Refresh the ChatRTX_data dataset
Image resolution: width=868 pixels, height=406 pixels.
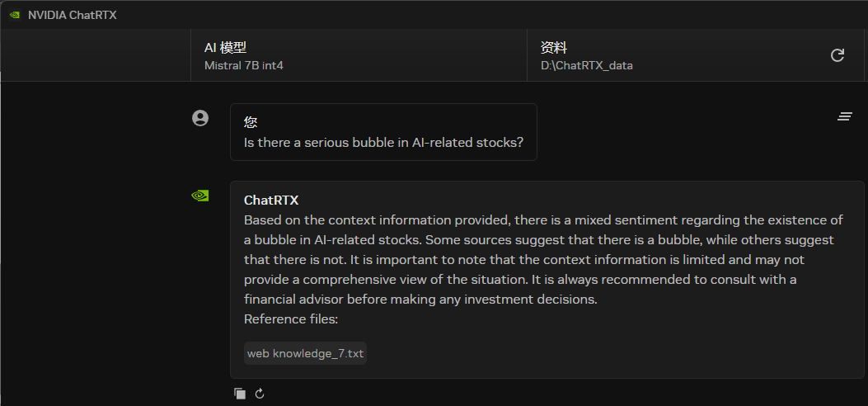click(x=837, y=55)
